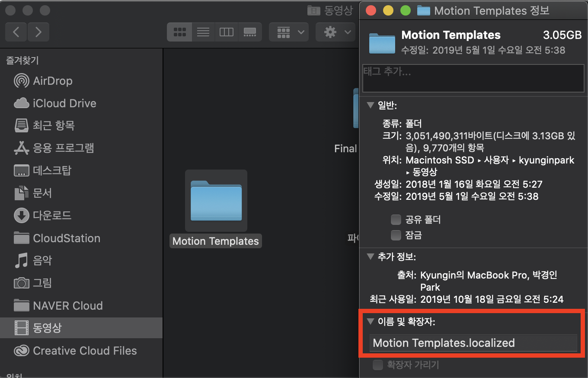Open the group-by arrangement dropdown
The width and height of the screenshot is (588, 378).
click(289, 32)
